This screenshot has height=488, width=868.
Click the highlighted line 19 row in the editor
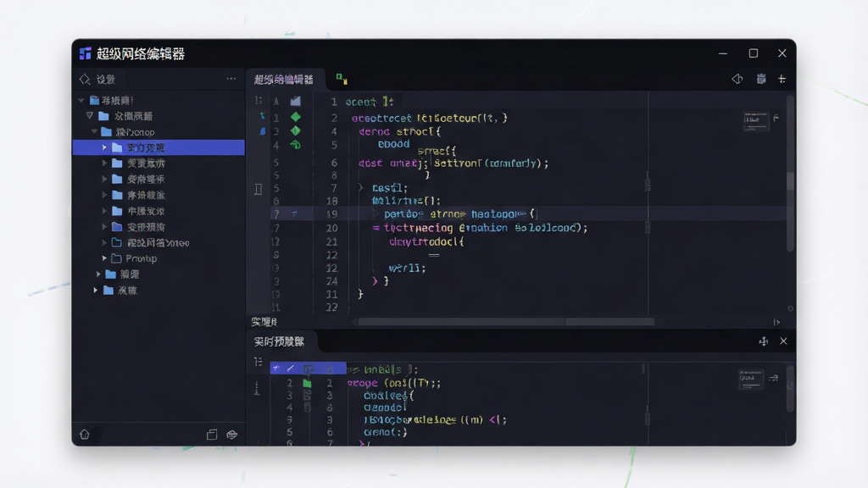point(529,214)
